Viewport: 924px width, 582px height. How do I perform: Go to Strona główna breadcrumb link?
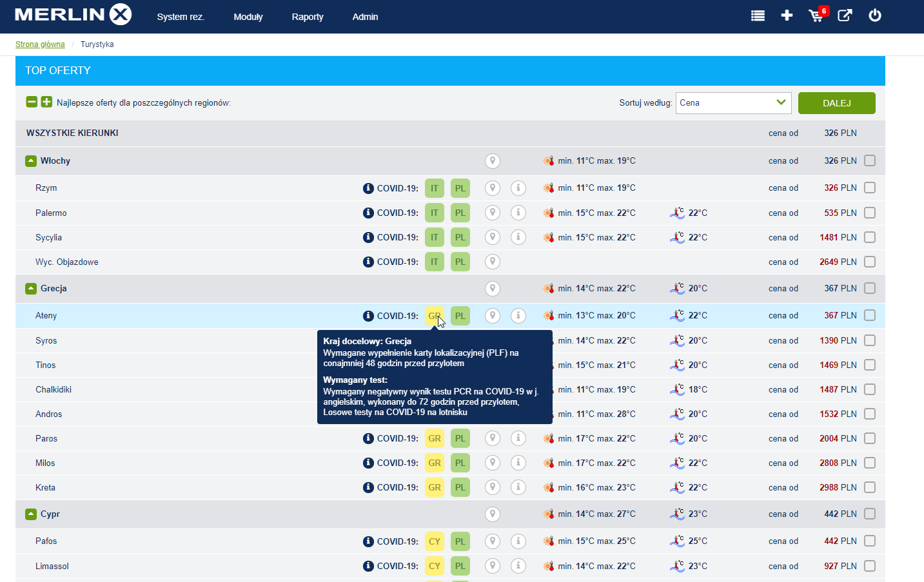[x=40, y=44]
